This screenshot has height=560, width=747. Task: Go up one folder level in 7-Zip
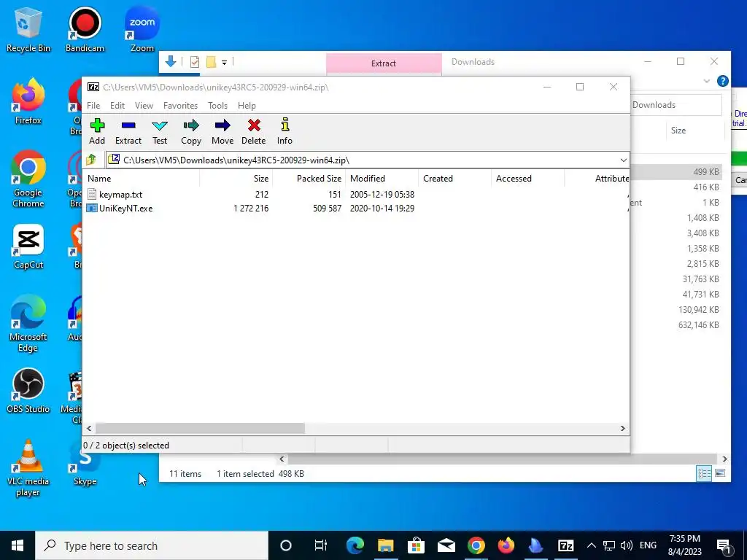91,160
